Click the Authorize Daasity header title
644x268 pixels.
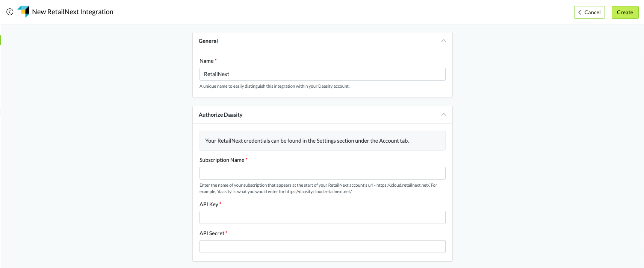click(221, 115)
